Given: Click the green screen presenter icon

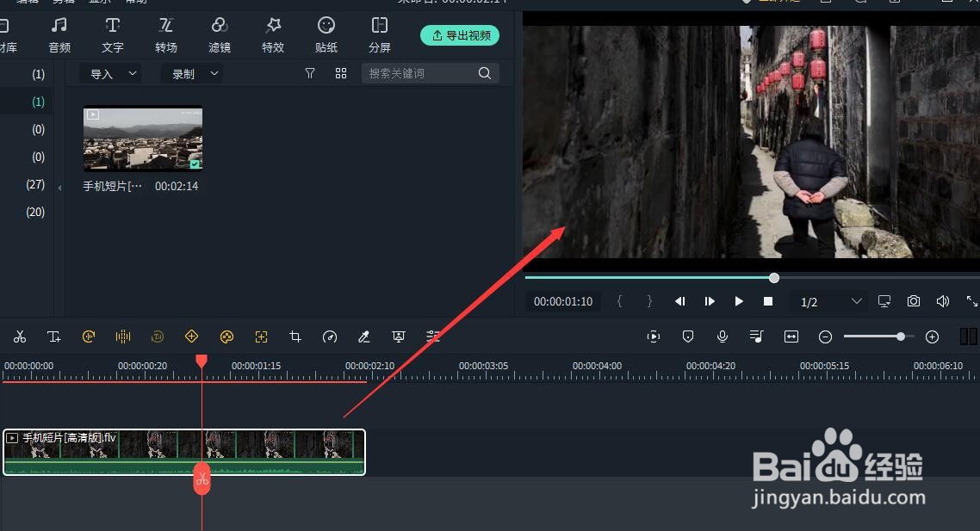Looking at the screenshot, I should click(x=398, y=337).
